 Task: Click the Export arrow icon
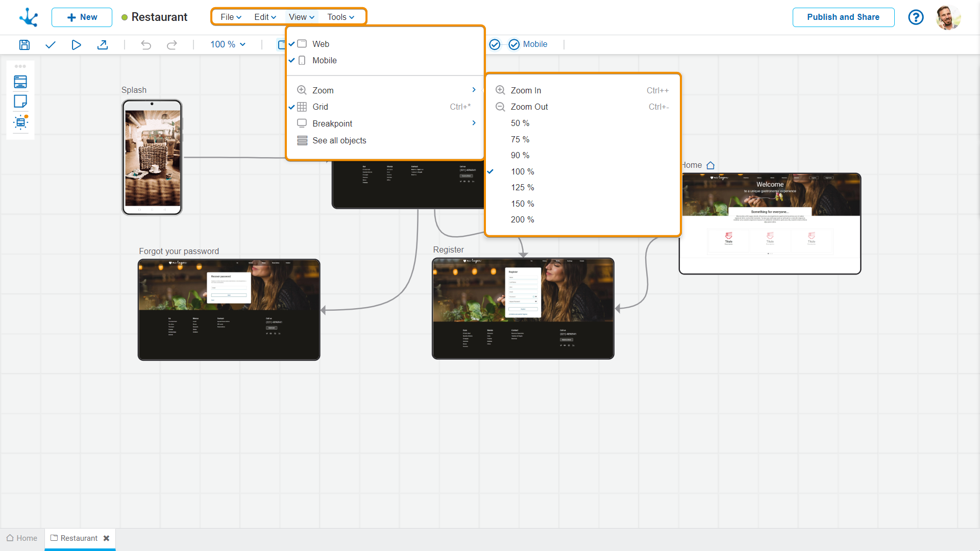click(x=102, y=44)
